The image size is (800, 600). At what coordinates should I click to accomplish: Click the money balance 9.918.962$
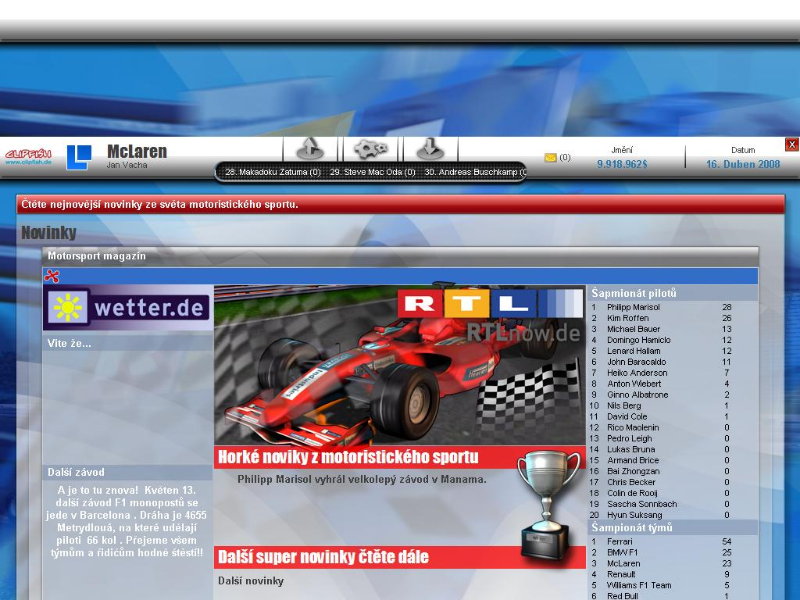[x=622, y=164]
